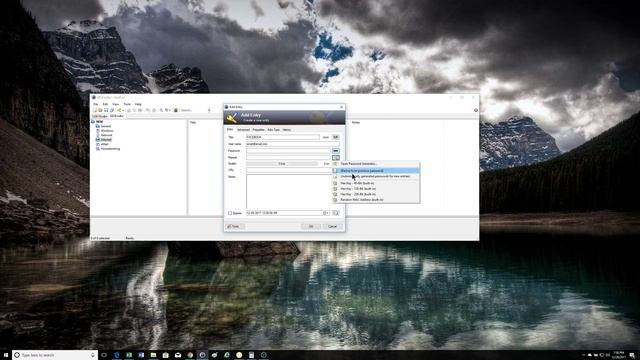640x360 pixels.
Task: Select the NEW root group in tree
Action: pyautogui.click(x=100, y=122)
